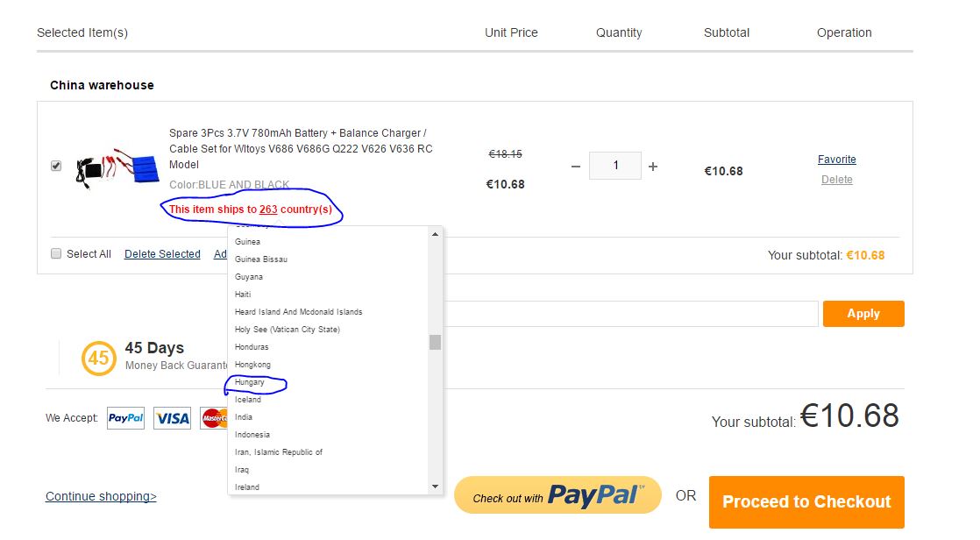Decrease quantity with the minus icon
The image size is (980, 540).
576,167
